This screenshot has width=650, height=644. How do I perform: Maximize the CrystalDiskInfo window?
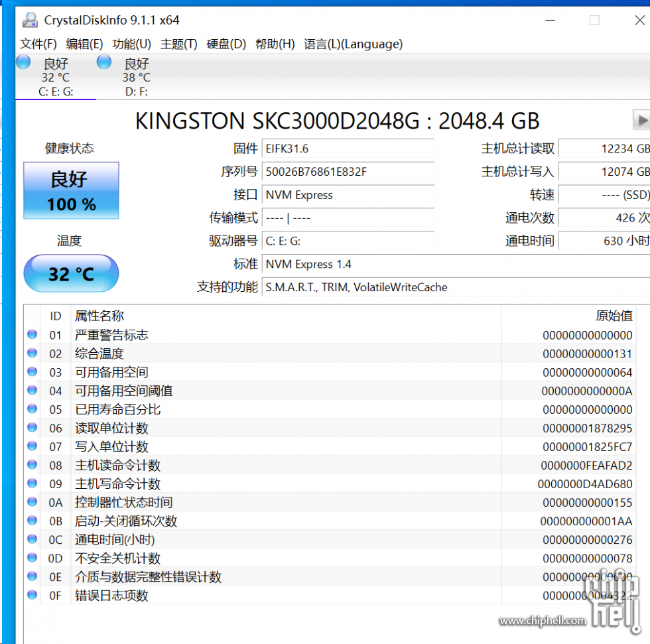(594, 20)
